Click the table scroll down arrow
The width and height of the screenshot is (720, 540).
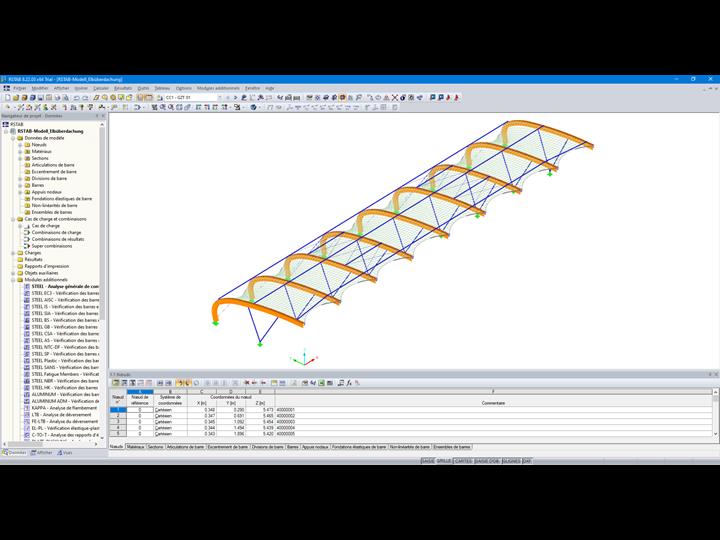(715, 434)
